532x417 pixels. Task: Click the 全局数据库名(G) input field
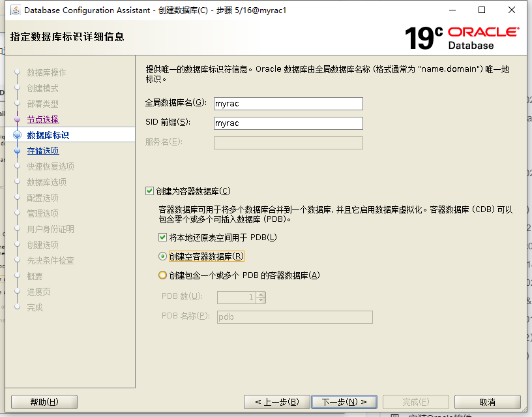[x=288, y=104]
